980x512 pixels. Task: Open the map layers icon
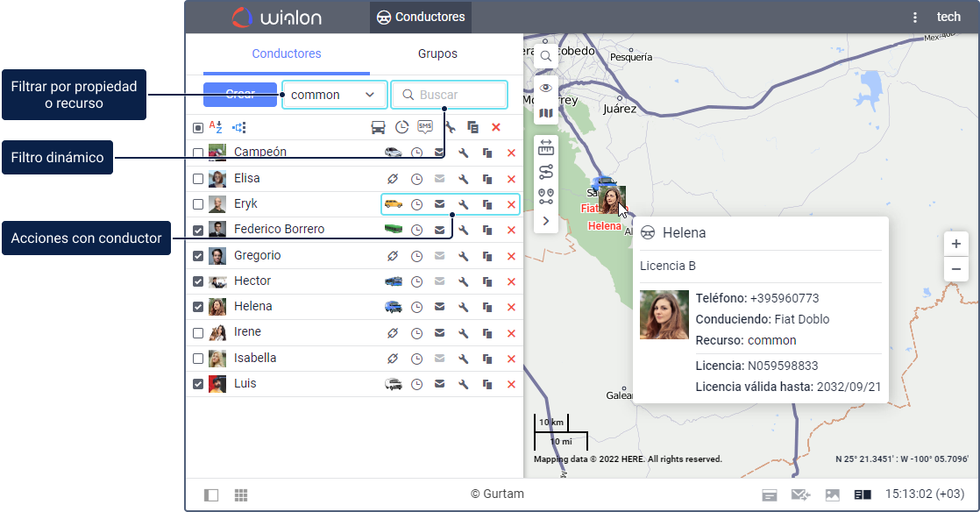click(545, 113)
